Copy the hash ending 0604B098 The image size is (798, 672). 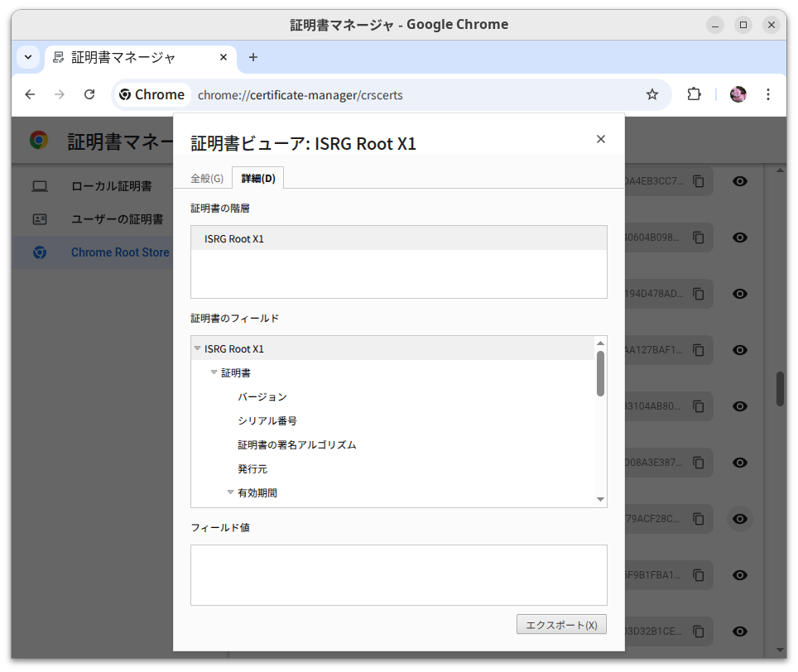pyautogui.click(x=699, y=238)
